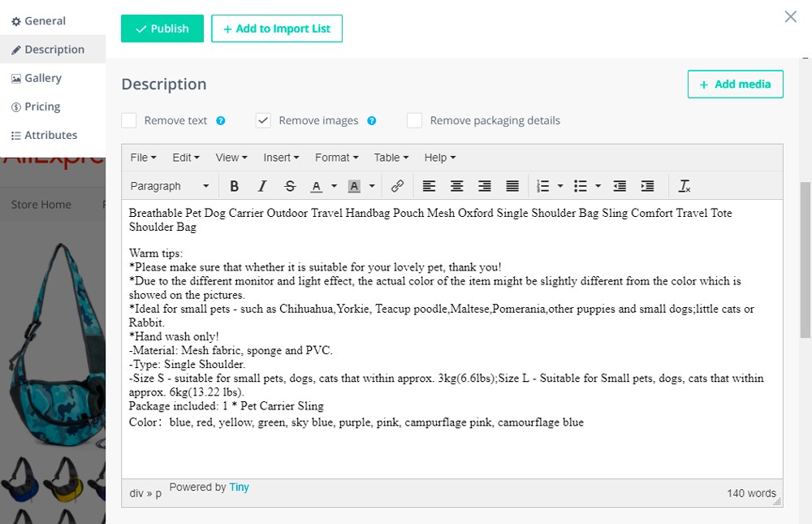Viewport: 812px width, 524px height.
Task: Apply Strikethrough formatting
Action: click(x=290, y=186)
